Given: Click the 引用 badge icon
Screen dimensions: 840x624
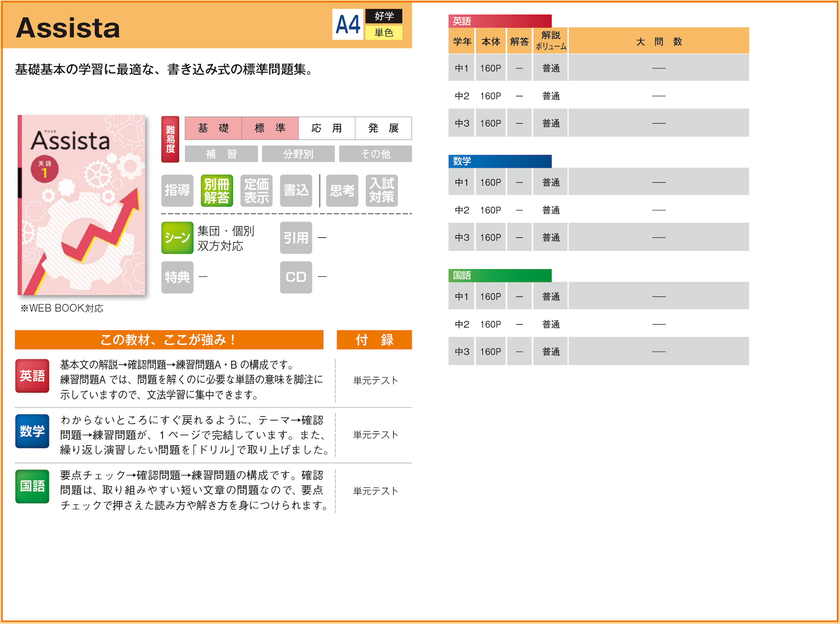Looking at the screenshot, I should tap(296, 238).
